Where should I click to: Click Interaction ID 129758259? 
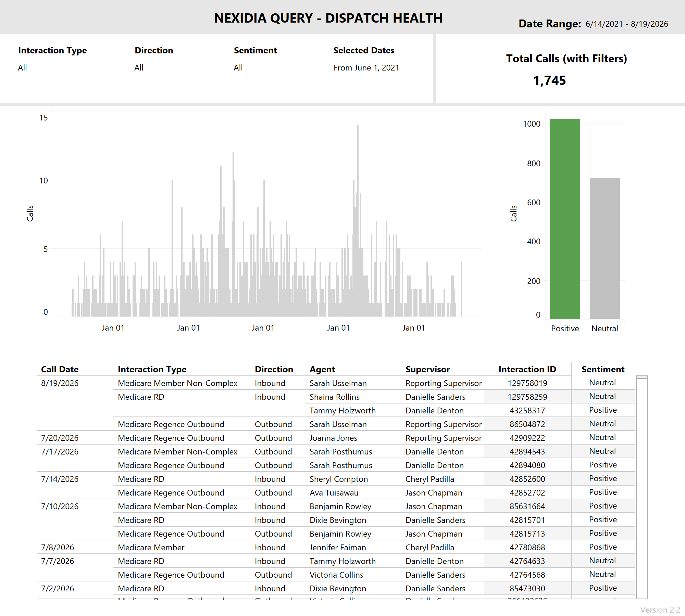click(x=527, y=397)
